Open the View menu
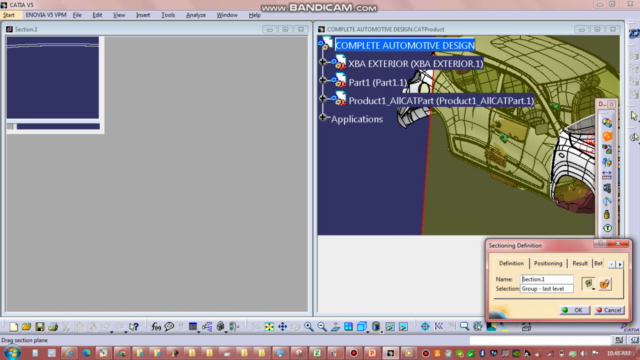Screen dimensions: 640x360 pyautogui.click(x=119, y=15)
